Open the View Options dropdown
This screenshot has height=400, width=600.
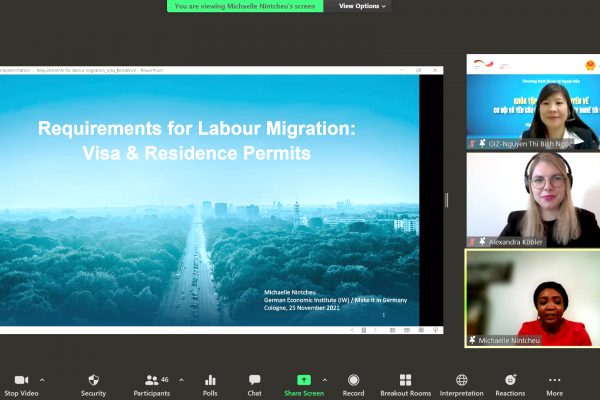361,6
